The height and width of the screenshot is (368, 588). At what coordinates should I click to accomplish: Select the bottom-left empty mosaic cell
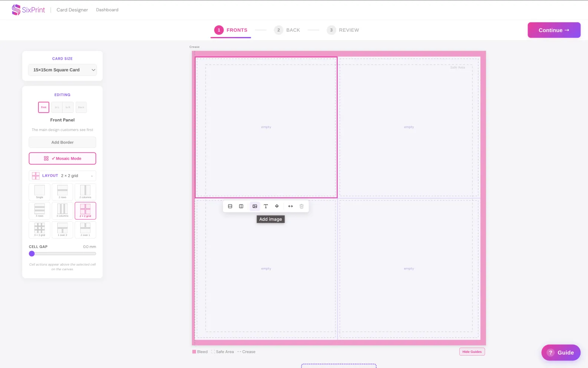[x=266, y=269]
